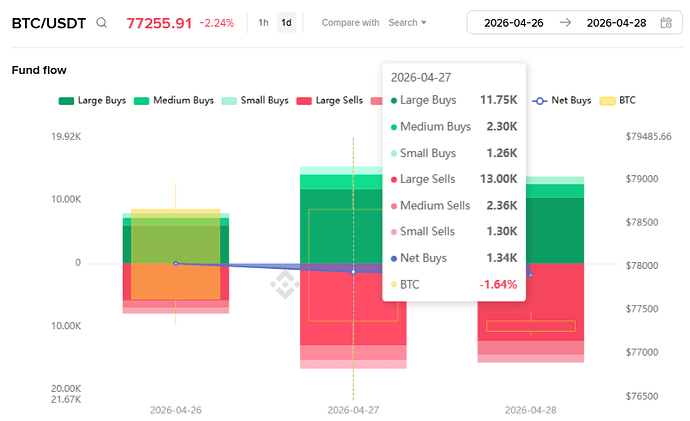This screenshot has width=690, height=421.
Task: Select the 2026-04-26 axis label
Action: click(x=176, y=410)
